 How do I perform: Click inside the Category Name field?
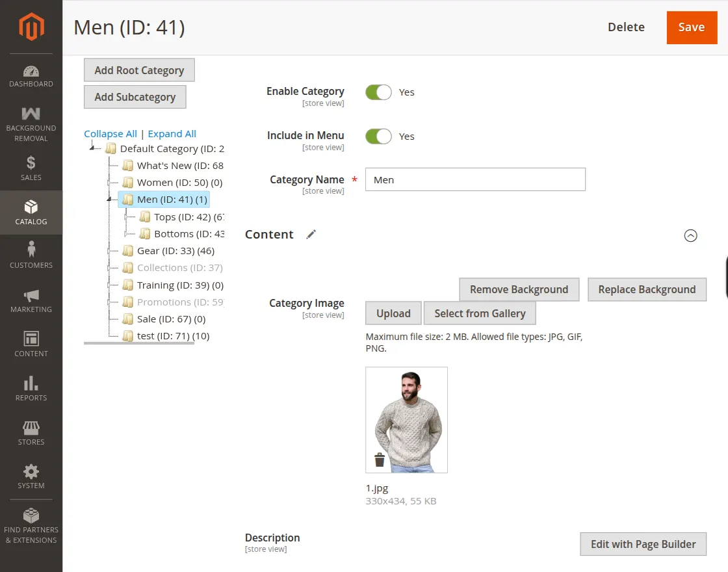point(475,179)
